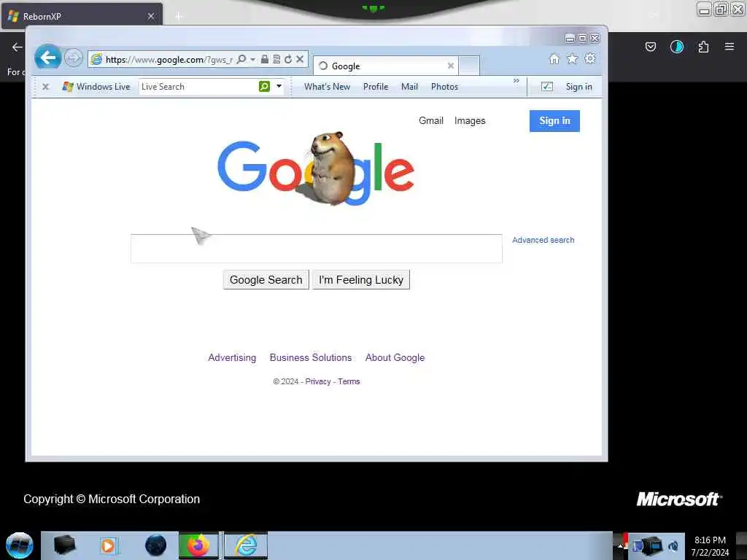747x560 pixels.
Task: Open the Windows Start orb
Action: [19, 545]
